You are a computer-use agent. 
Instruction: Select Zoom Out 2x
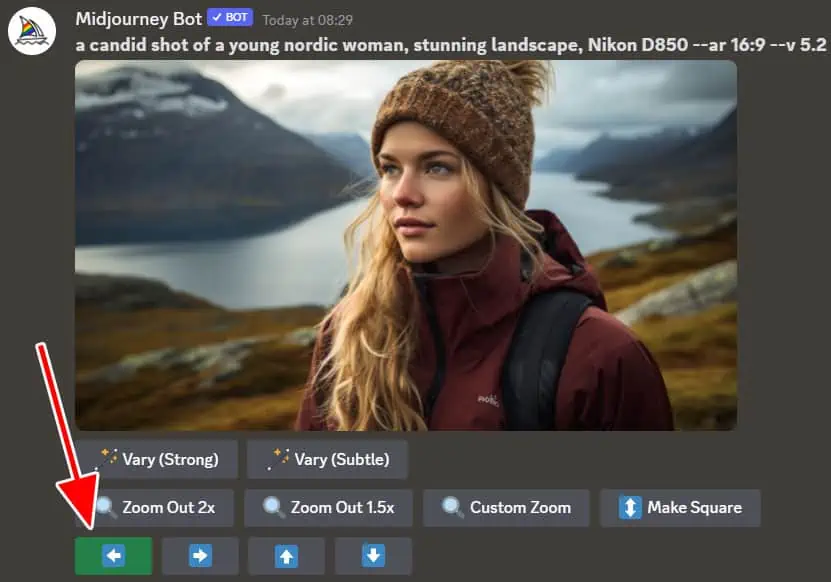(x=154, y=508)
